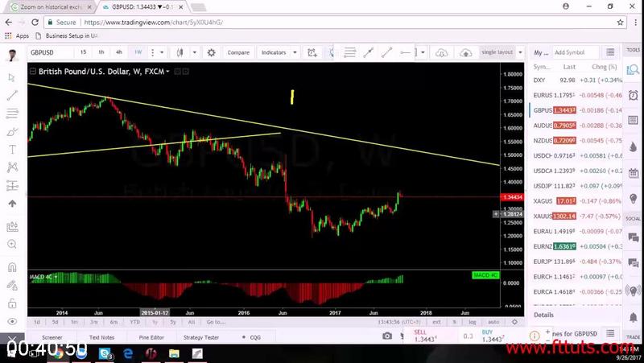644x363 pixels.
Task: Open Screener tab
Action: (52, 337)
